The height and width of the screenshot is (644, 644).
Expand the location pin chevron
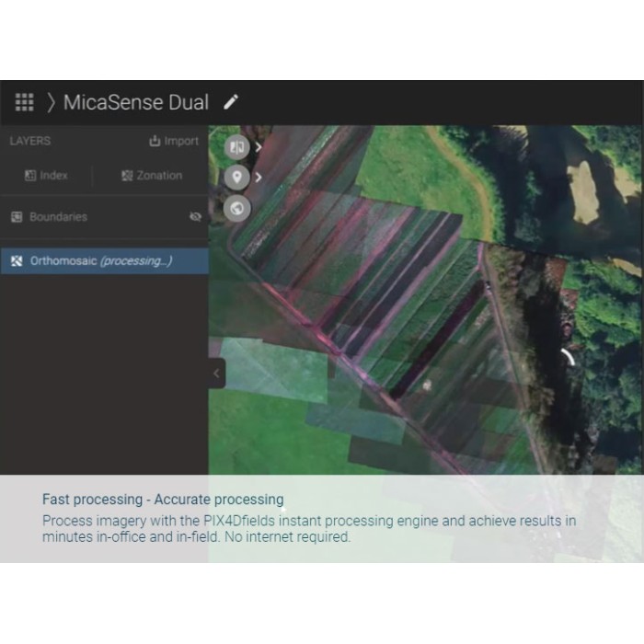pyautogui.click(x=259, y=178)
